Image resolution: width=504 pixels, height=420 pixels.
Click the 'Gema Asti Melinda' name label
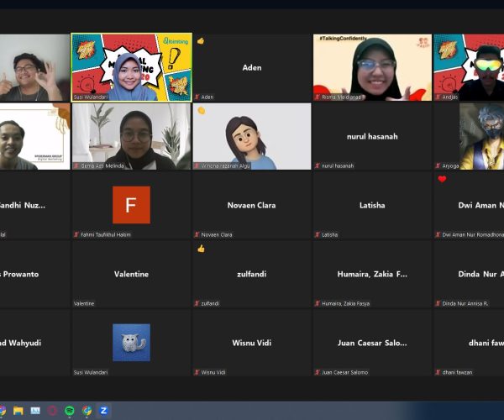pyautogui.click(x=102, y=165)
